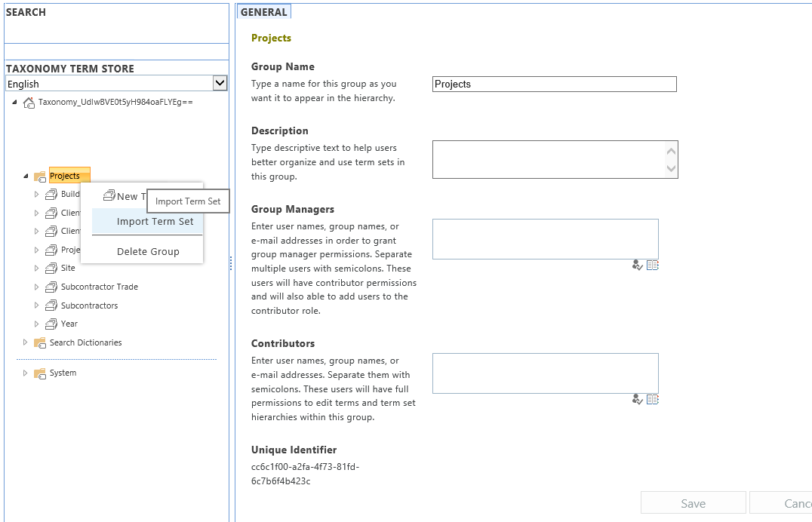Collapse the Projects group node
This screenshot has width=812, height=522.
pos(26,177)
